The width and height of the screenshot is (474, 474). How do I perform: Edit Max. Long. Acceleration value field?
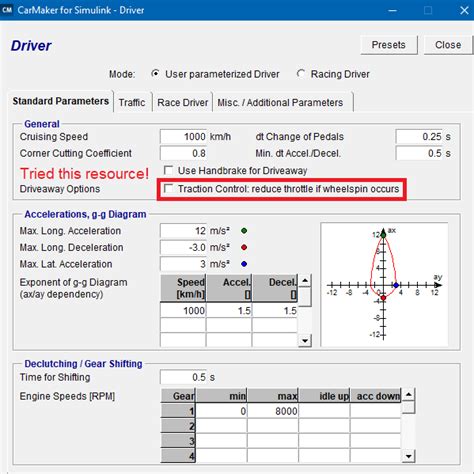click(x=183, y=231)
